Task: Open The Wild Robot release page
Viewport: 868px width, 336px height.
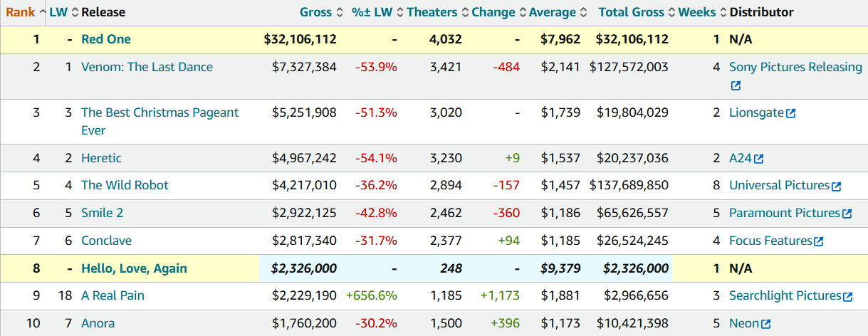Action: tap(125, 185)
